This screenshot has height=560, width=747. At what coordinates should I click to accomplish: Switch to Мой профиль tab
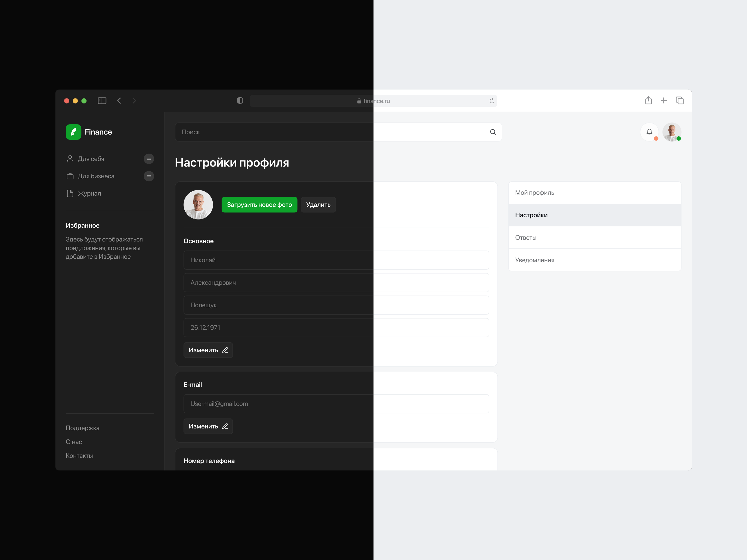pyautogui.click(x=595, y=193)
